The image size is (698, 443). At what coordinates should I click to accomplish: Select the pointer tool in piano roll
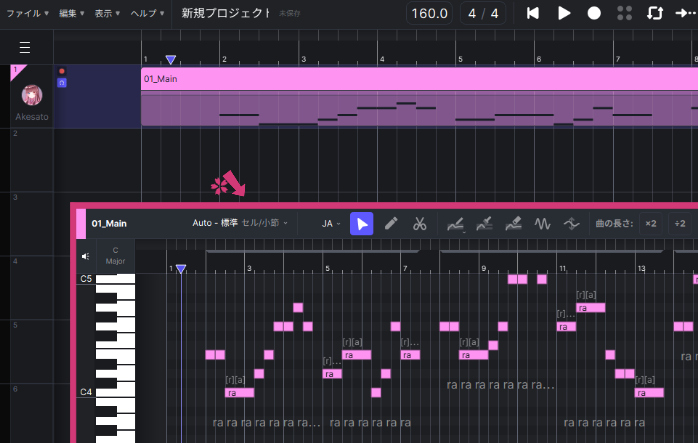(361, 224)
